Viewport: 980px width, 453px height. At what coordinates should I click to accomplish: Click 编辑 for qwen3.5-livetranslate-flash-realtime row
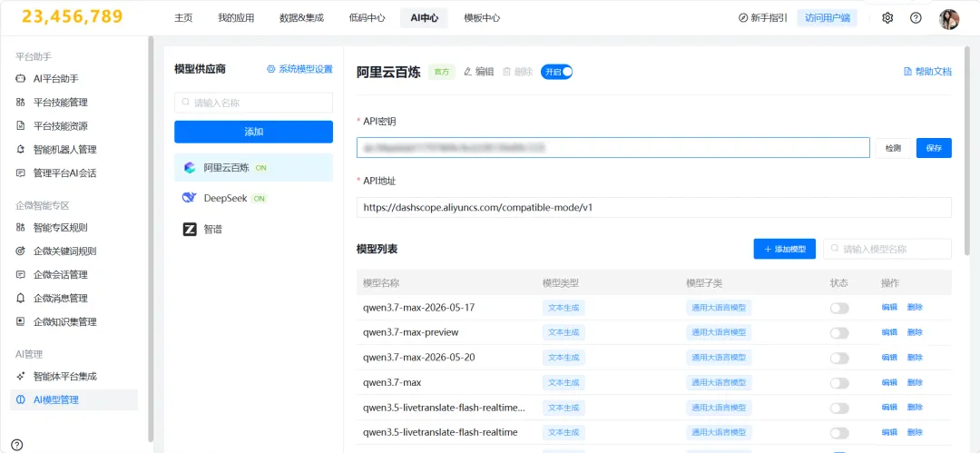(x=888, y=432)
